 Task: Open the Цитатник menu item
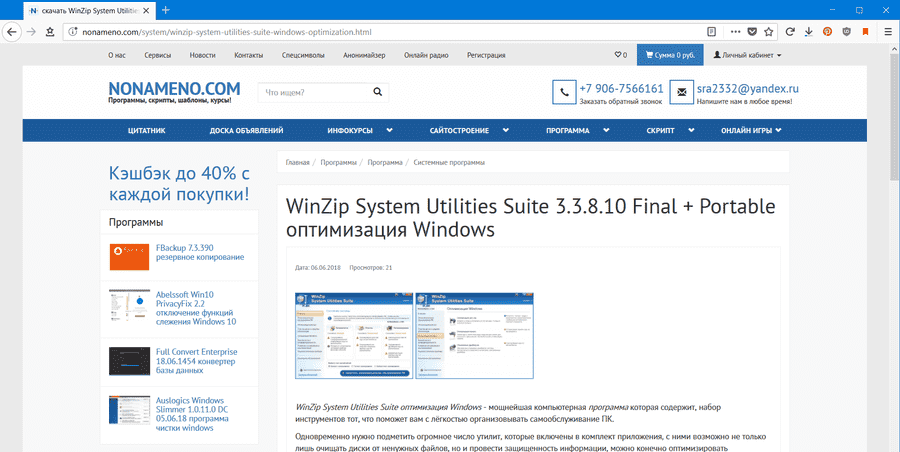[x=147, y=131]
